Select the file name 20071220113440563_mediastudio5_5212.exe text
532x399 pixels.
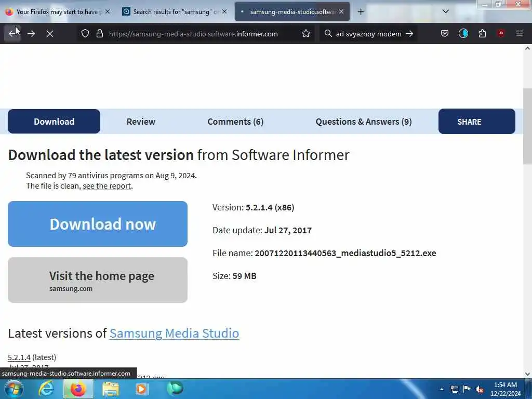click(345, 253)
